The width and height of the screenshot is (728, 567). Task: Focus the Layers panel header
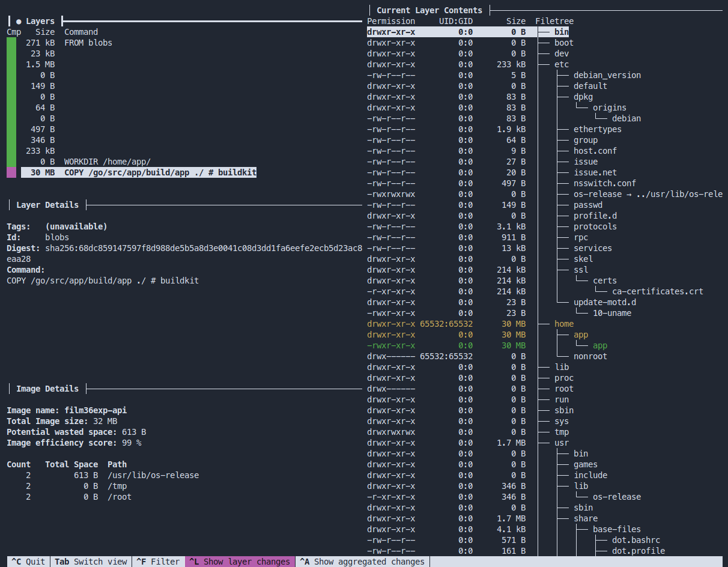[40, 21]
